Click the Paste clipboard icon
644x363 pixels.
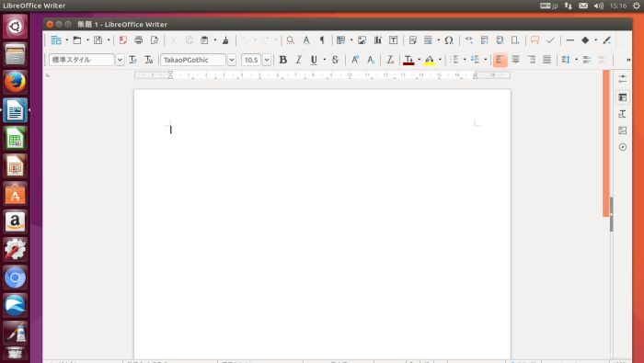204,40
